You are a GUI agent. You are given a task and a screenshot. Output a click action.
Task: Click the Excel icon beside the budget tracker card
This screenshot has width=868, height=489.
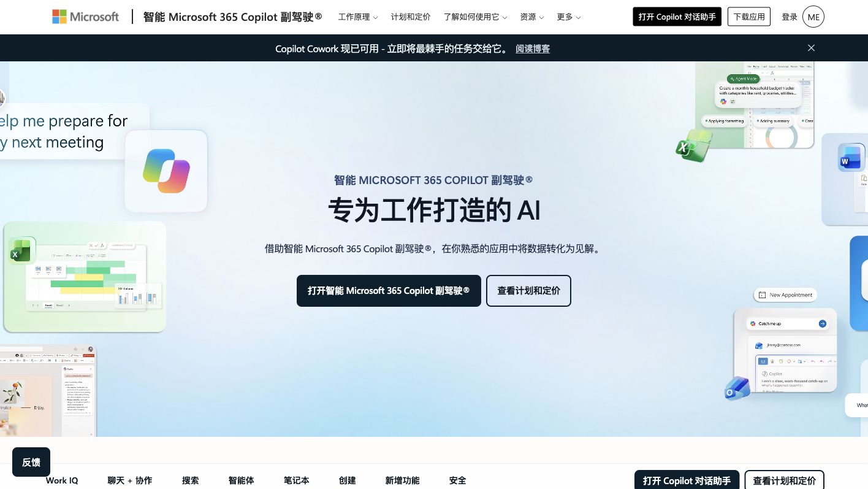point(693,146)
